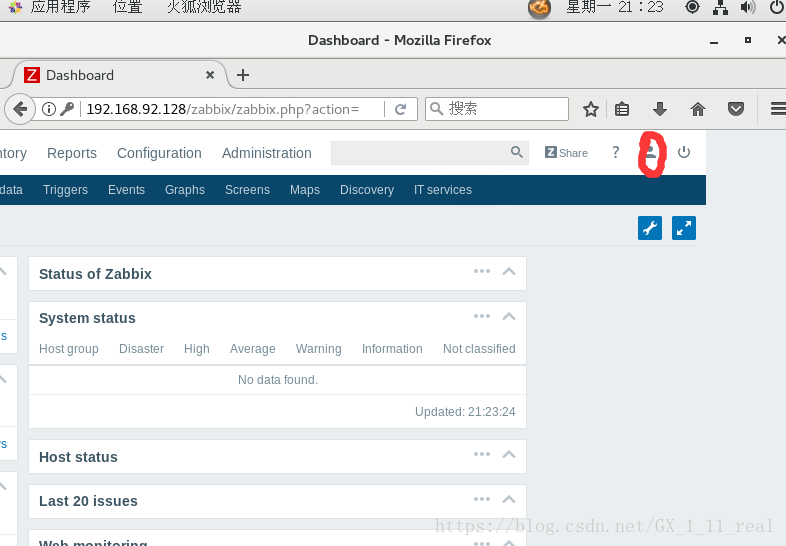This screenshot has height=546, width=786.
Task: Open the network connection tray icon
Action: [720, 7]
